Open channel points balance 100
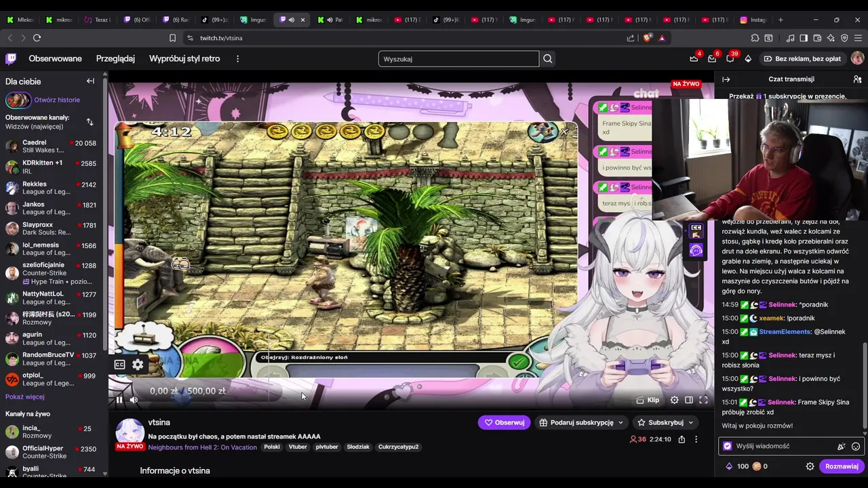Screen dimensions: 868x488 [x=737, y=466]
